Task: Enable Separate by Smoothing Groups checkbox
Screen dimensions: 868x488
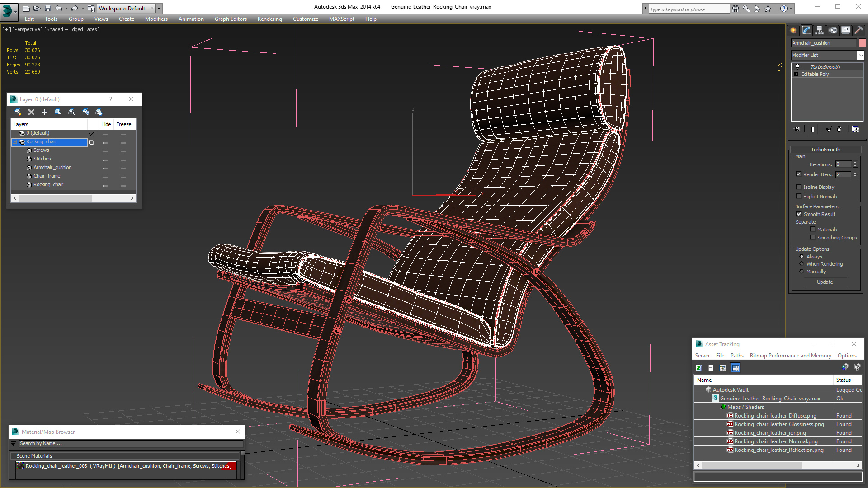Action: [812, 238]
